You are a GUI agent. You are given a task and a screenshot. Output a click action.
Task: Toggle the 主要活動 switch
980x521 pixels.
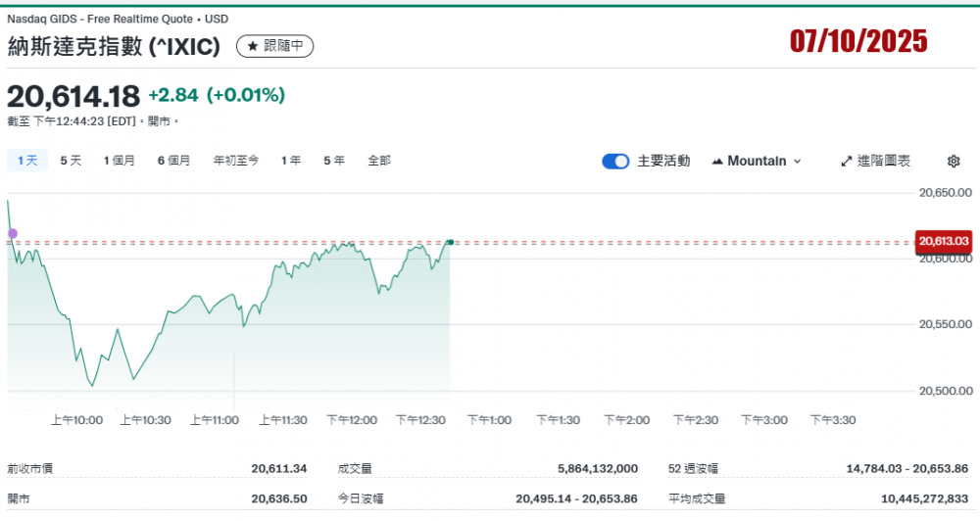pyautogui.click(x=615, y=162)
